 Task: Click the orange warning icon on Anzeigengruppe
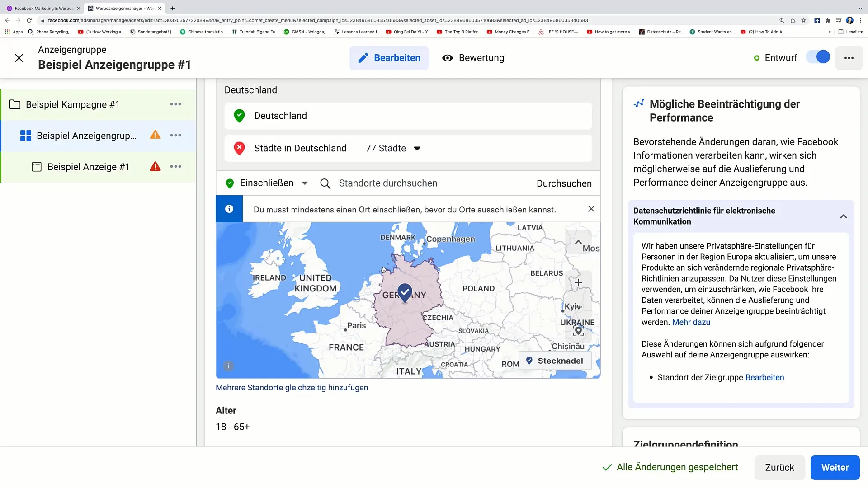(x=155, y=135)
